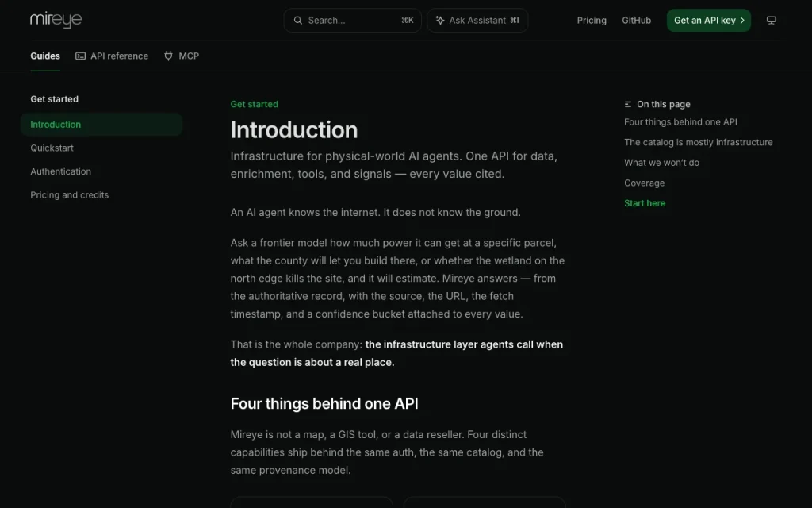Click the Introduction page title
The image size is (812, 508).
point(294,129)
